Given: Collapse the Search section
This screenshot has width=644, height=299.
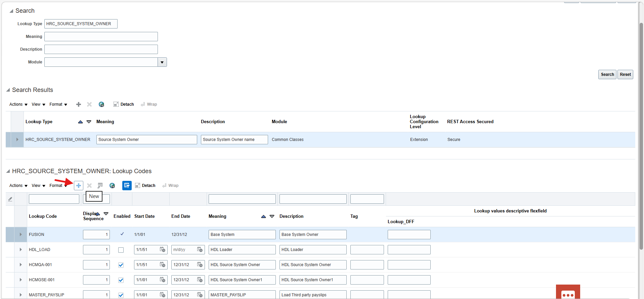Looking at the screenshot, I should [11, 11].
